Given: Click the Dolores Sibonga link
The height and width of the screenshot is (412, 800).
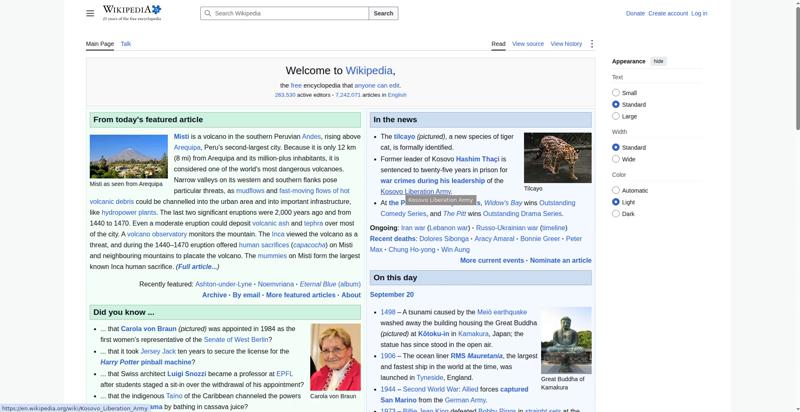Looking at the screenshot, I should tap(444, 239).
